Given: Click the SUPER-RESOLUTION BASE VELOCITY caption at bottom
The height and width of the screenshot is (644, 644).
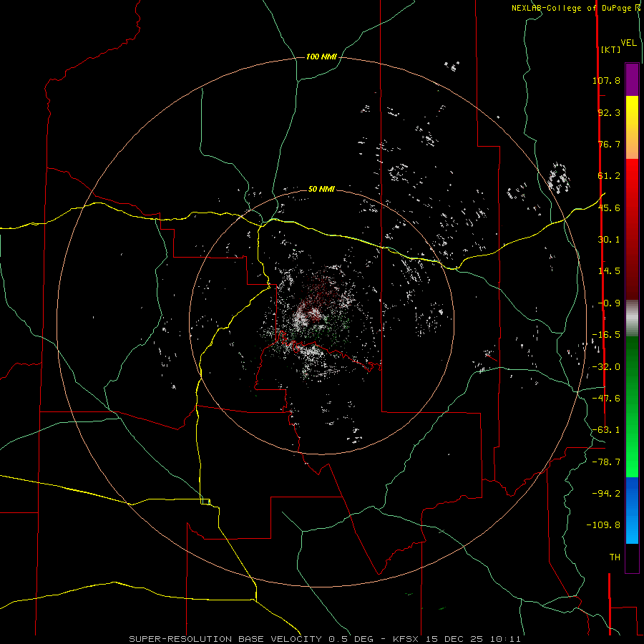Looking at the screenshot, I should click(x=324, y=639).
